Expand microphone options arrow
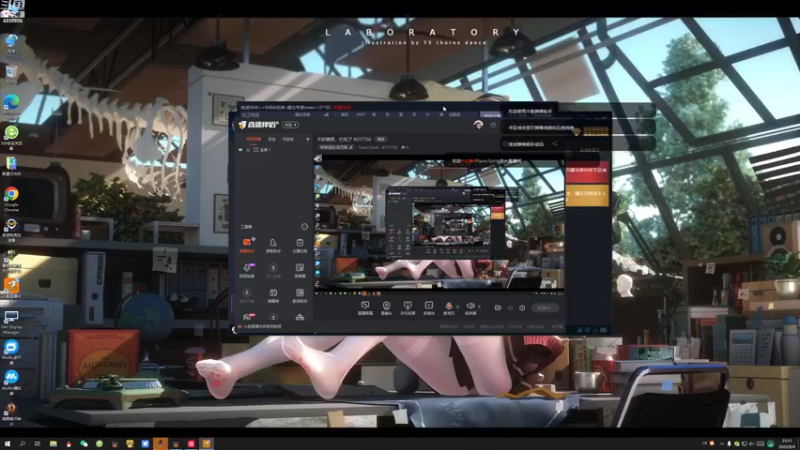 (x=458, y=307)
